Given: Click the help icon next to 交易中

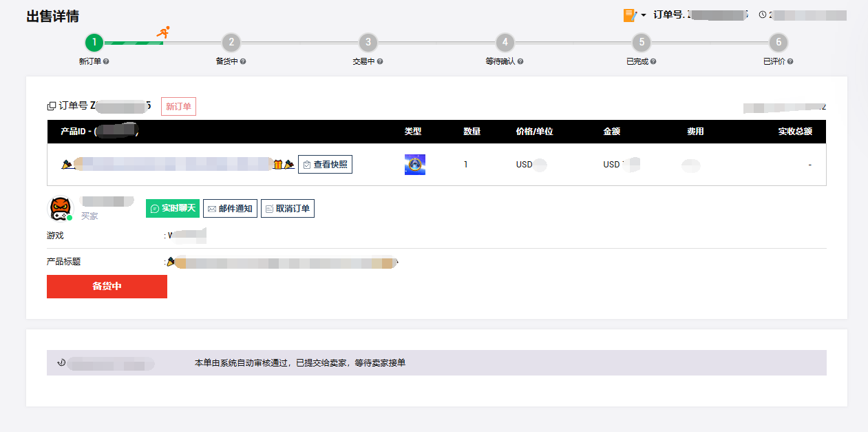Looking at the screenshot, I should pos(380,61).
